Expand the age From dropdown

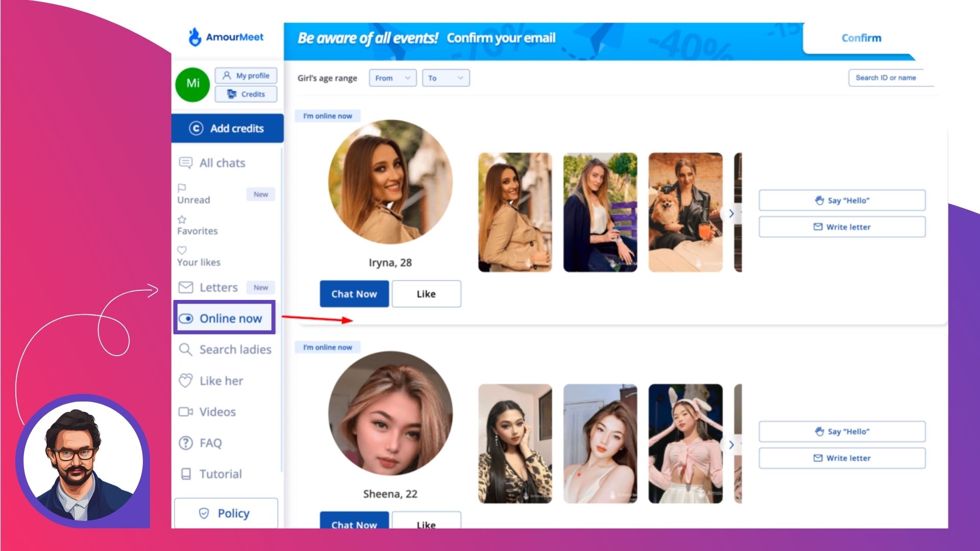pos(393,78)
